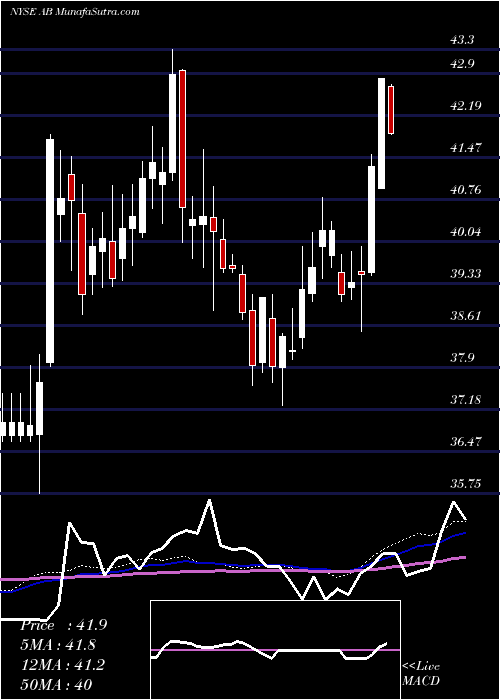Viewport: 500px width, 700px height.
Task: Click the 37.9 price axis label
Action: [462, 358]
